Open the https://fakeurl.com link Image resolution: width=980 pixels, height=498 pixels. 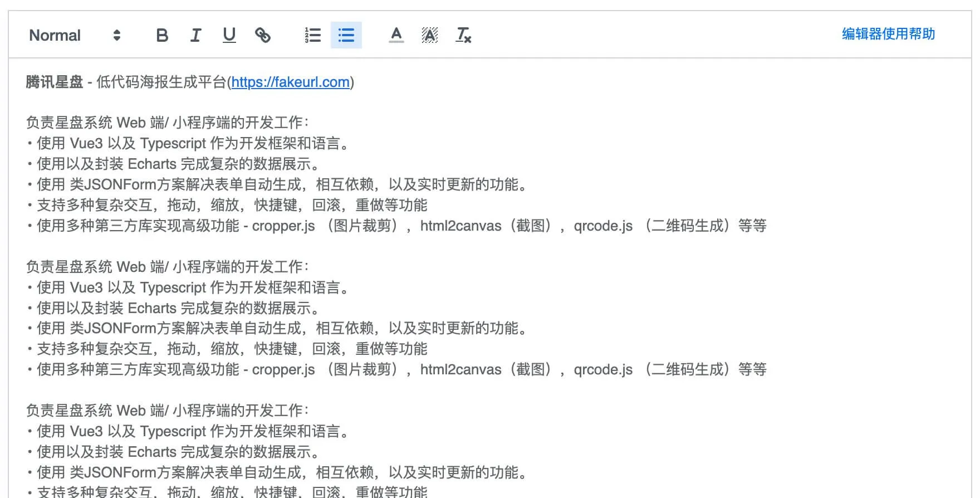click(291, 82)
